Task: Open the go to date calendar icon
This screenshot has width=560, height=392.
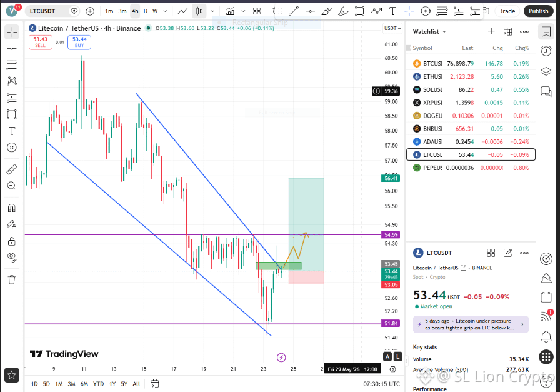Action: [x=154, y=384]
